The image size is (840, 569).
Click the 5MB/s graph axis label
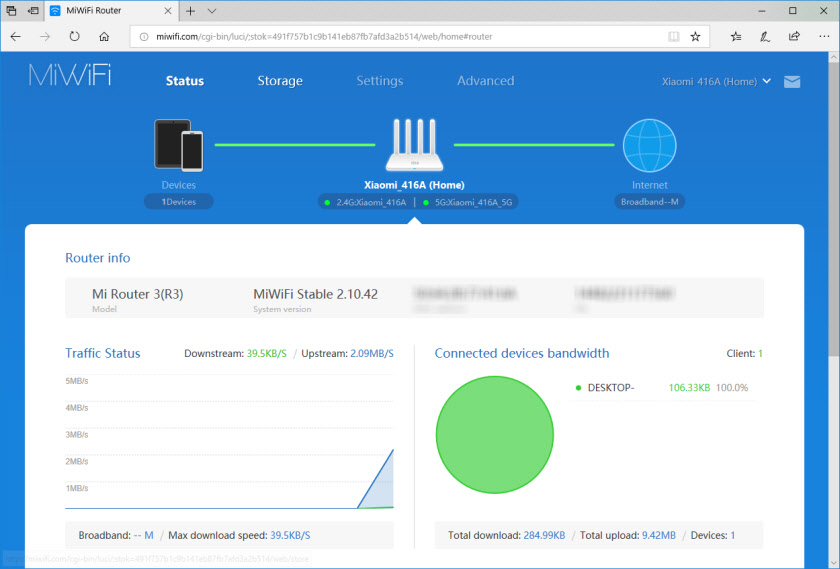click(77, 381)
